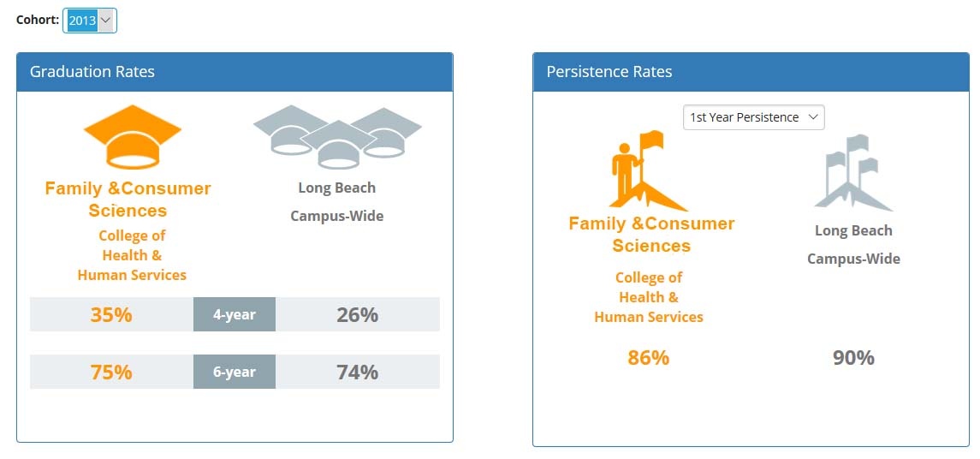Viewport: 980px width, 459px height.
Task: Click the Graduation Rates panel header
Action: pos(235,71)
